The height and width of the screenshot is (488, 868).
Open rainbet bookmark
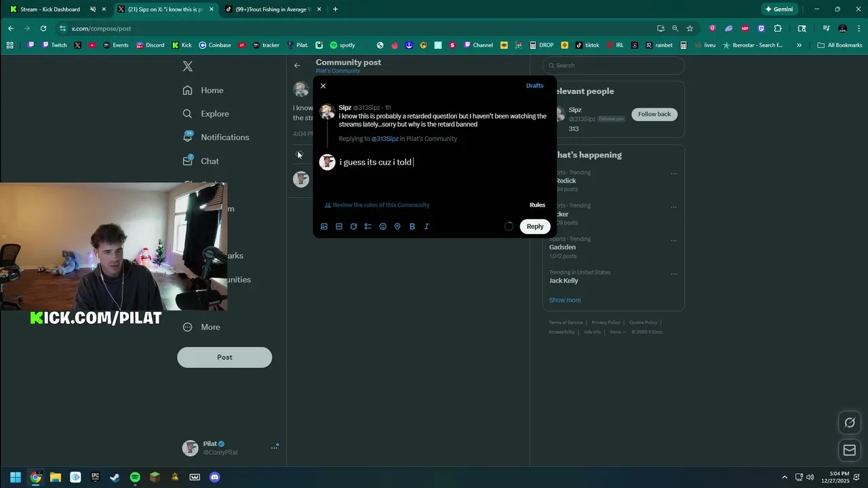[x=659, y=45]
